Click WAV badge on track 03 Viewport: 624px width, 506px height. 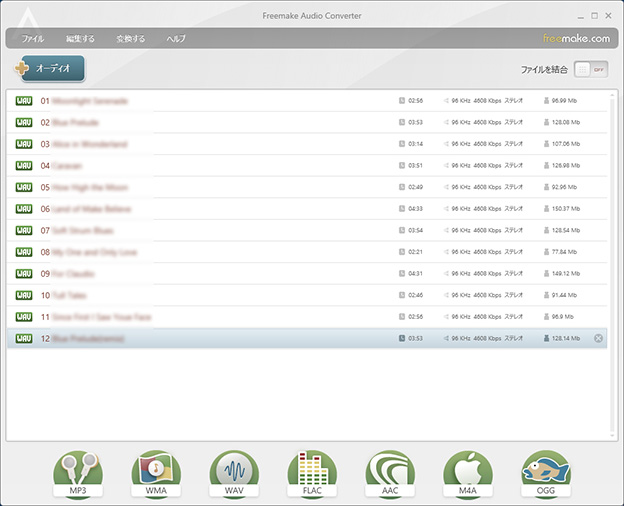tap(24, 144)
